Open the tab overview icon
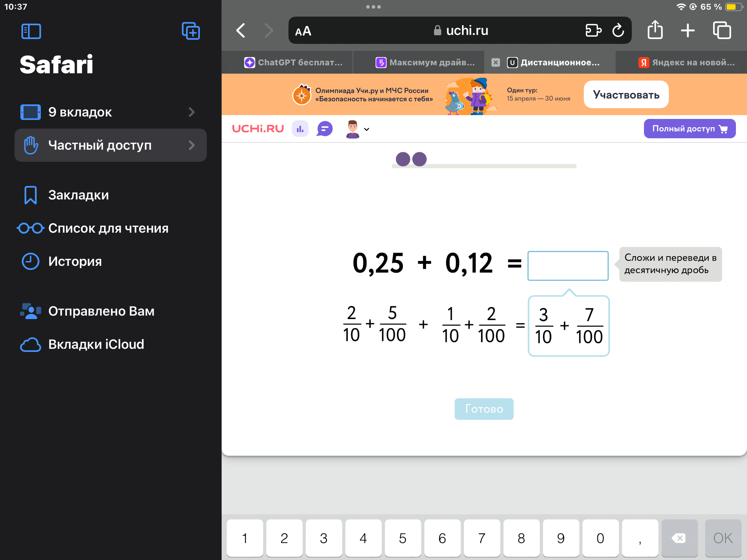Image resolution: width=747 pixels, height=560 pixels. point(722,30)
